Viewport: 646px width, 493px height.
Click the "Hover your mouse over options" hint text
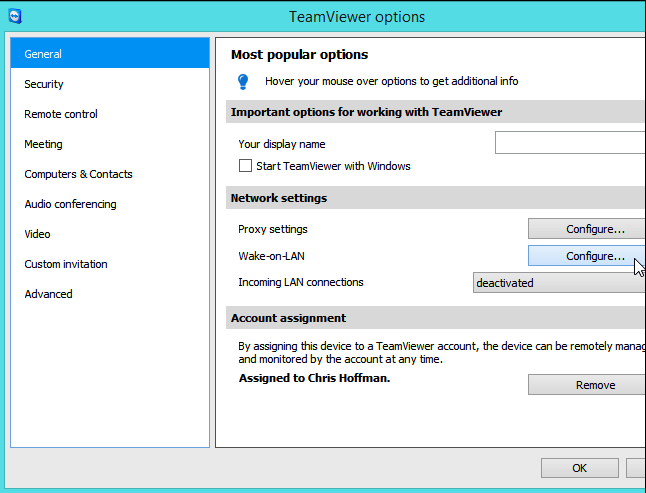391,81
